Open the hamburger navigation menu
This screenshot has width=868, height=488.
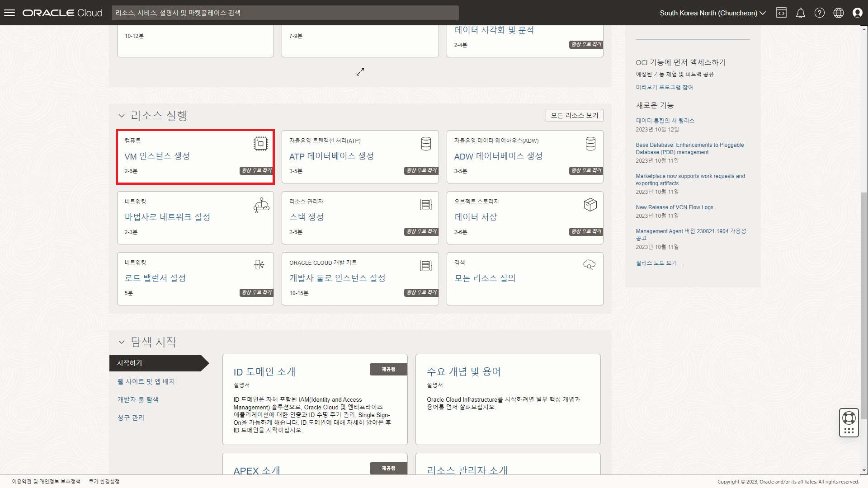pos(9,13)
